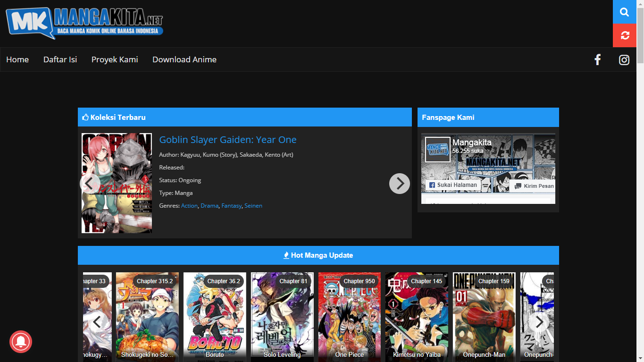
Task: Click the Fanspage Kami header
Action: coord(488,117)
